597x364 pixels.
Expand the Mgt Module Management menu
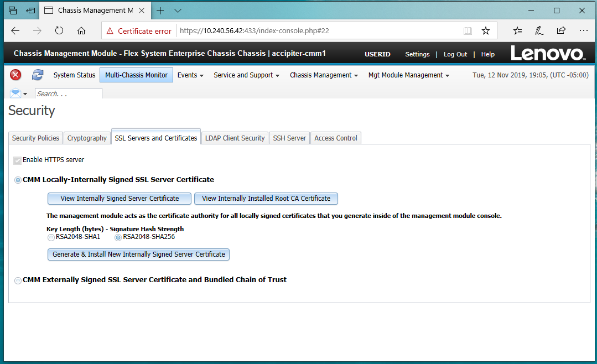pyautogui.click(x=408, y=75)
